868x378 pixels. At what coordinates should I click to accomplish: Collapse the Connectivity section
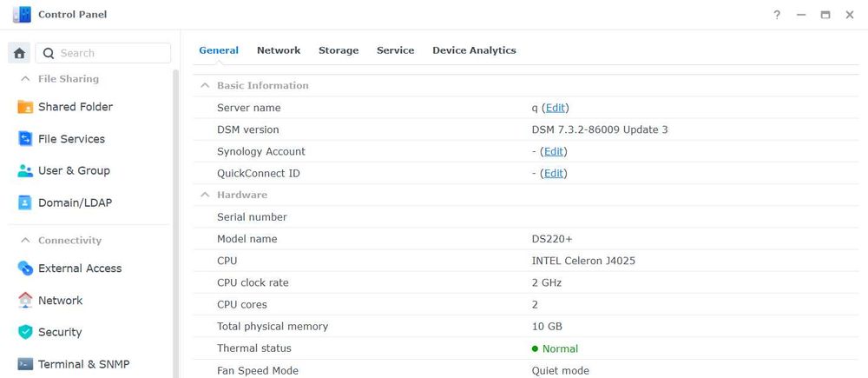25,241
